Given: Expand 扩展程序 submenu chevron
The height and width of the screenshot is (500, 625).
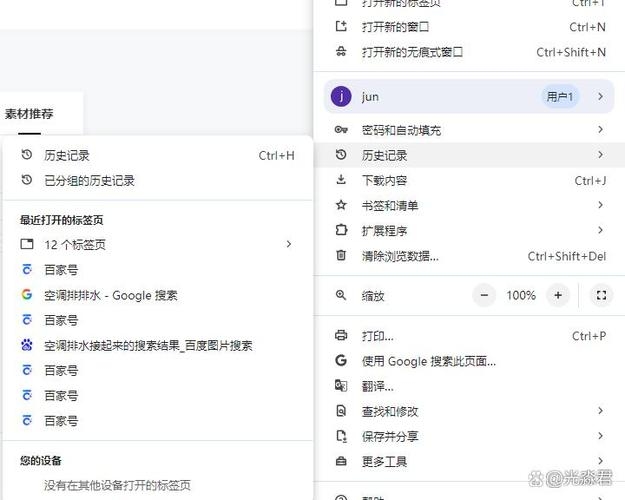Looking at the screenshot, I should [x=600, y=230].
